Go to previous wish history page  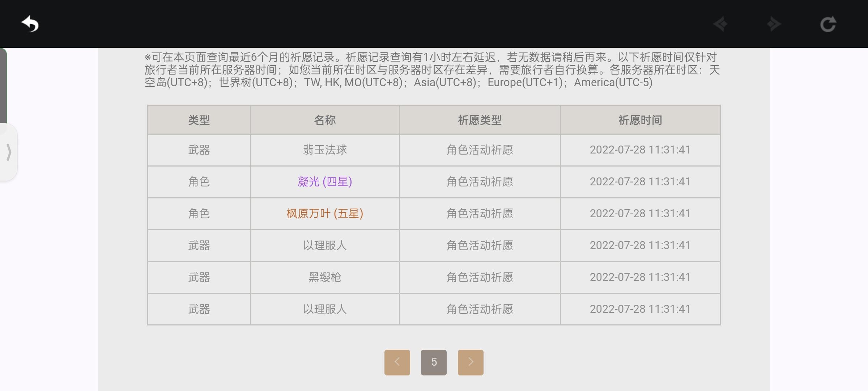coord(397,362)
